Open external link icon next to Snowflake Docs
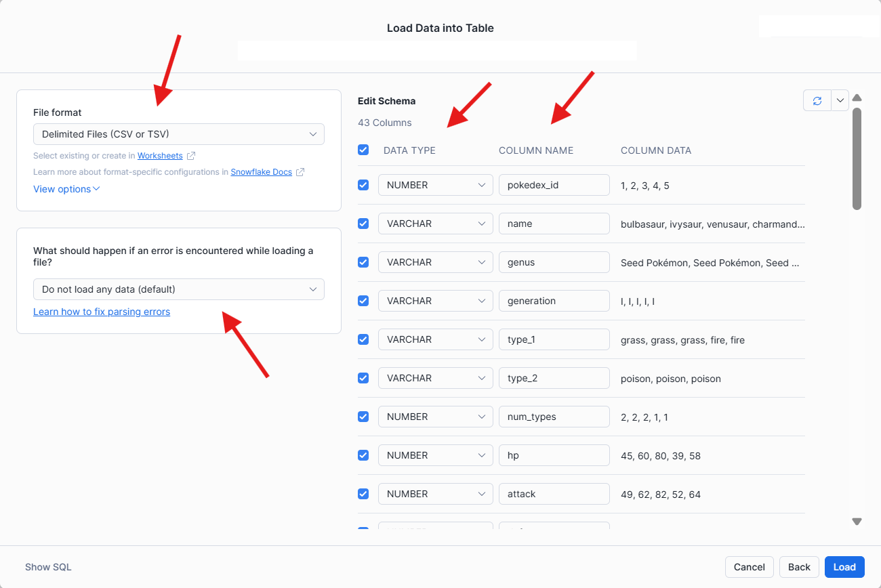 pyautogui.click(x=300, y=172)
